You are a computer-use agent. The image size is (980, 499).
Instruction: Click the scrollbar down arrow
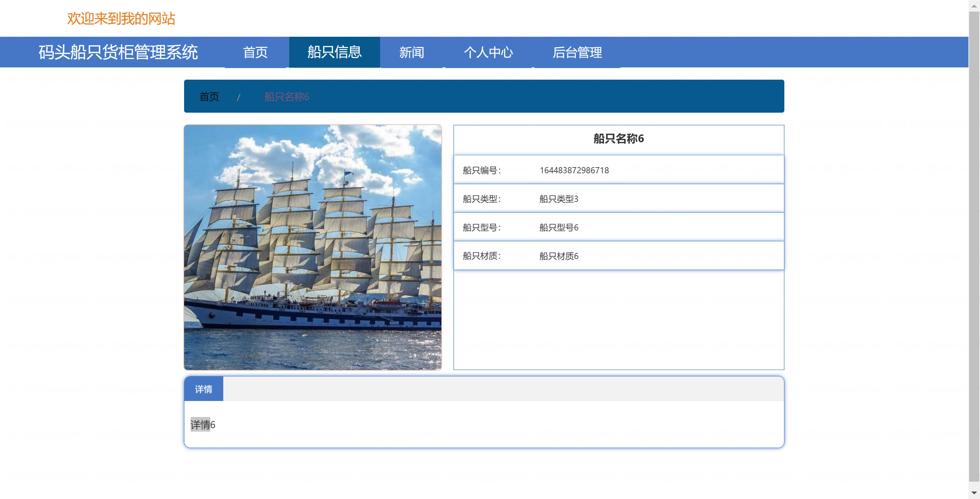click(x=974, y=493)
